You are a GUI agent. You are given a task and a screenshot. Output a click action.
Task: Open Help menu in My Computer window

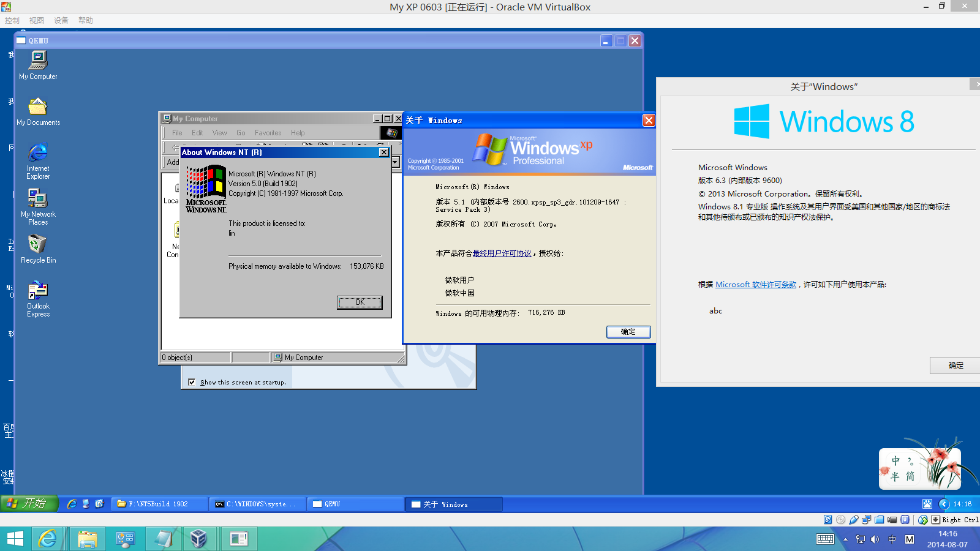pos(298,133)
